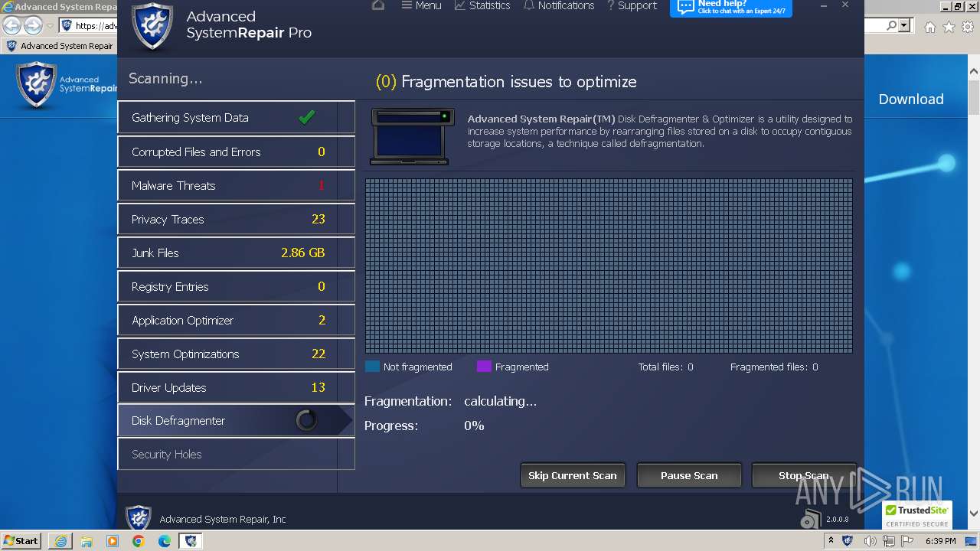Screen dimensions: 980x551
Task: Click the Fragmentation calculating... status text
Action: [500, 401]
